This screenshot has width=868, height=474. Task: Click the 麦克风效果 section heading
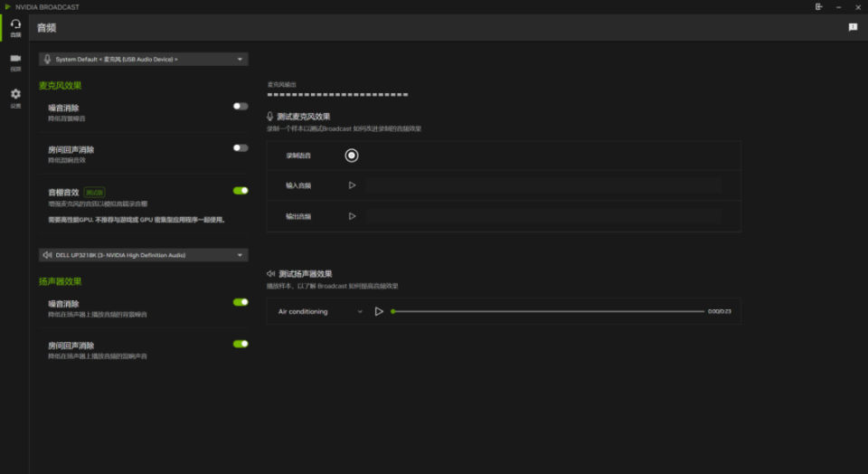click(x=60, y=86)
